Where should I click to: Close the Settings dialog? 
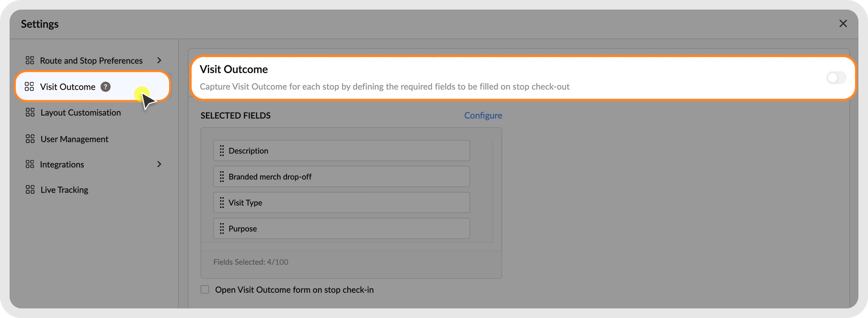(843, 24)
